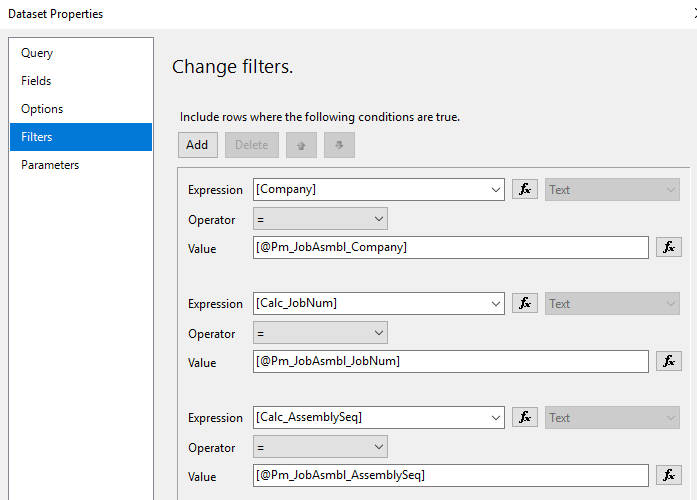Move selected filter up with arrow button
The image size is (697, 500).
(x=301, y=145)
